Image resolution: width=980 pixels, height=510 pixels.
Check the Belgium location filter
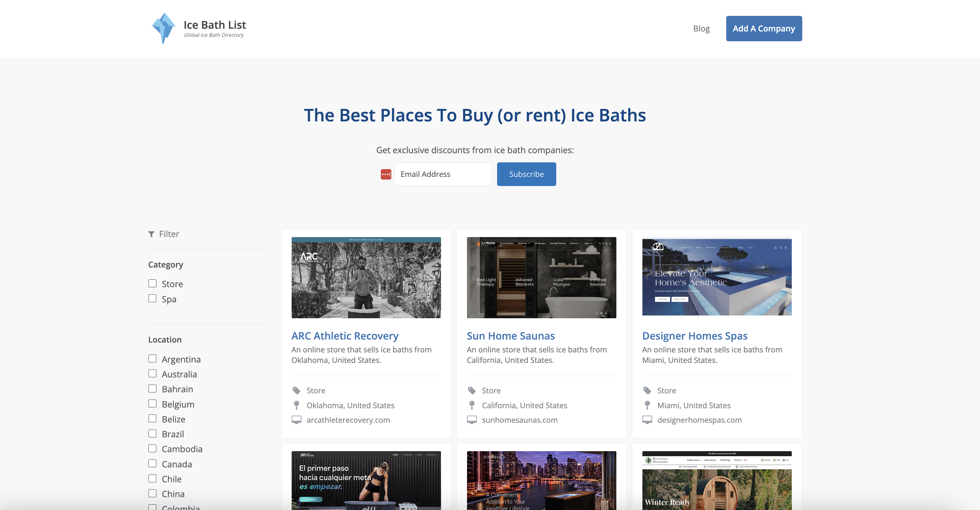pyautogui.click(x=152, y=403)
